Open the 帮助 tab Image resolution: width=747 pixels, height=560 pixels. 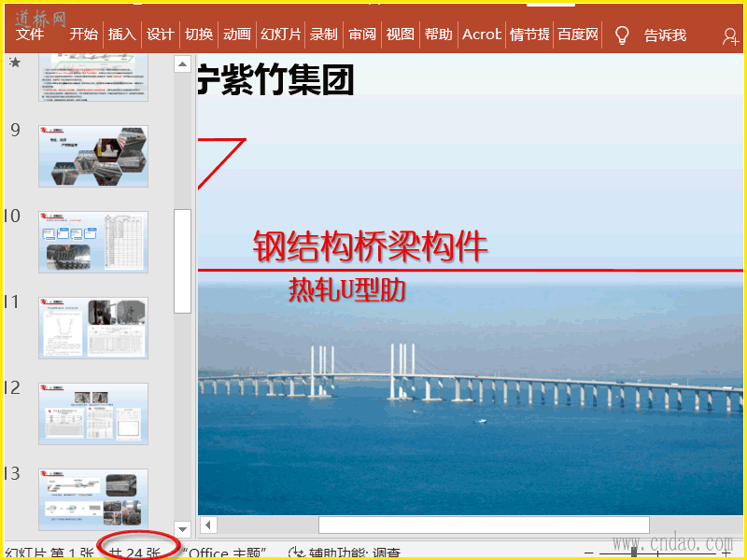[438, 35]
